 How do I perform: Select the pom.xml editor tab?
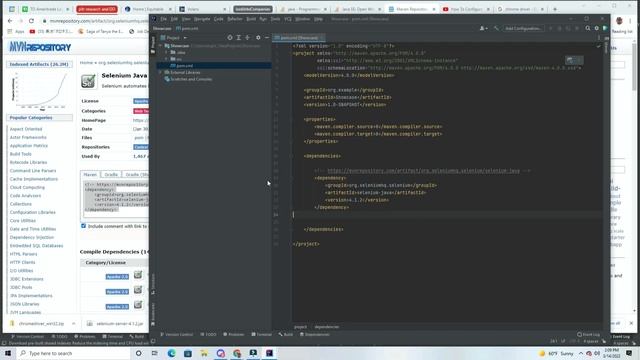point(299,38)
